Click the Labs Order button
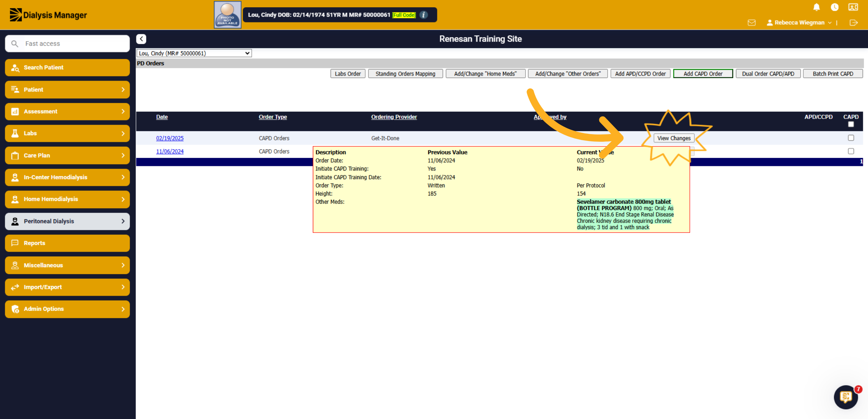This screenshot has width=868, height=419. click(348, 74)
